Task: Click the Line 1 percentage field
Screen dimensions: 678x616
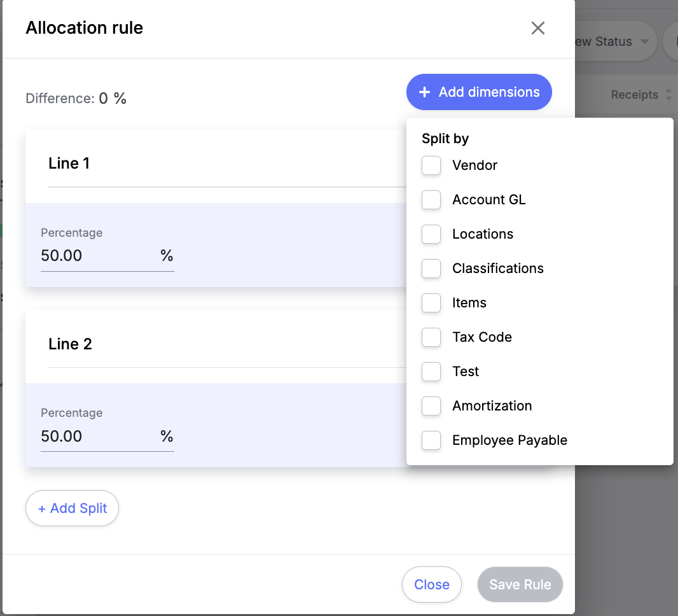Action: tap(99, 256)
